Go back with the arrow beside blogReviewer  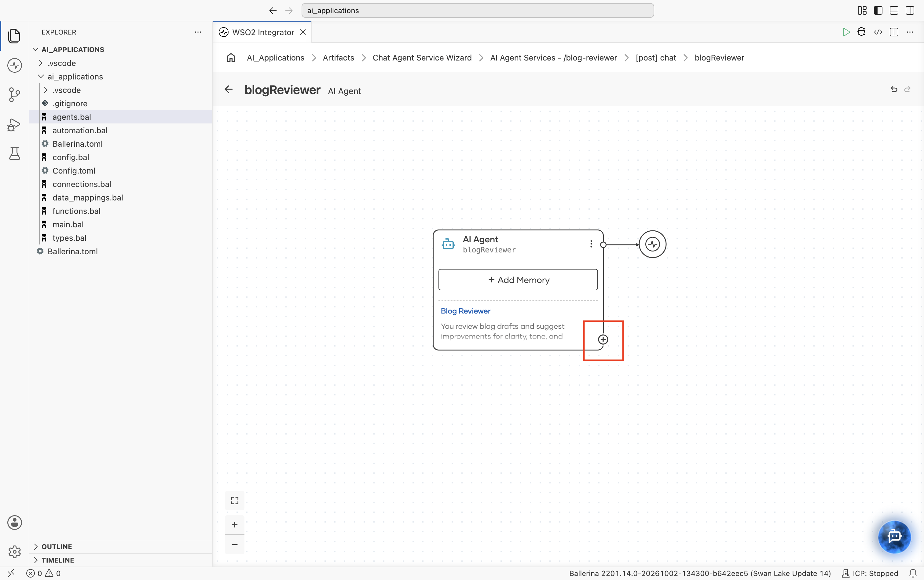(x=229, y=89)
